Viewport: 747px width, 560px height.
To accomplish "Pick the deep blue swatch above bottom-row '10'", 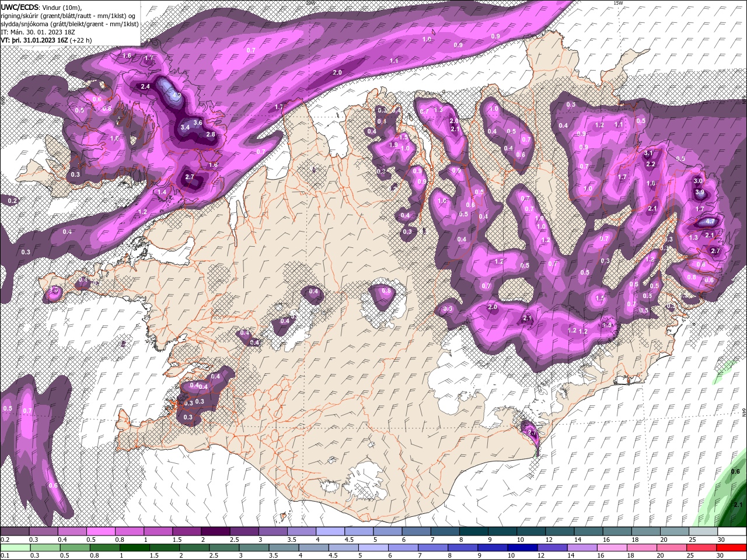I will coord(521,548).
